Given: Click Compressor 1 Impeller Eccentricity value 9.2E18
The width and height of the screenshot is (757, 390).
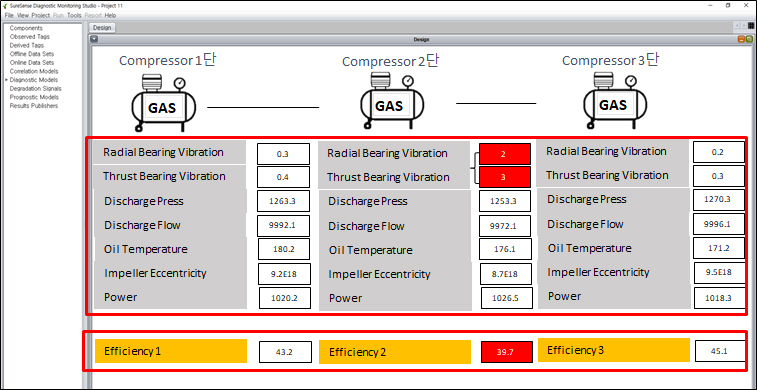Looking at the screenshot, I should [x=284, y=274].
